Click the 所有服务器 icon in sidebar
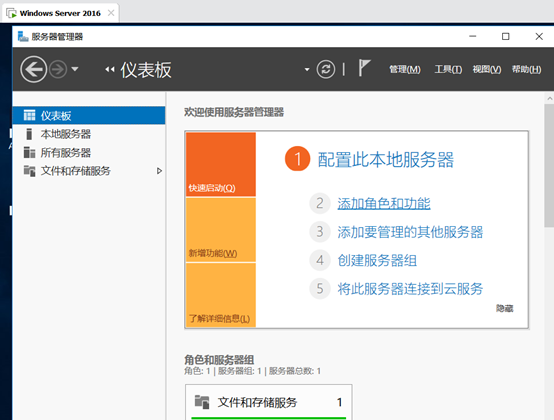554x420 pixels. pos(29,153)
